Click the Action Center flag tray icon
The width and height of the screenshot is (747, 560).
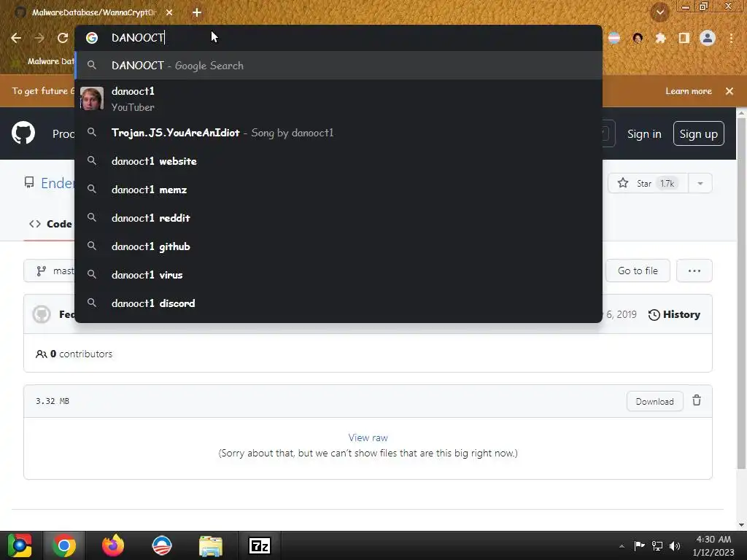point(639,545)
